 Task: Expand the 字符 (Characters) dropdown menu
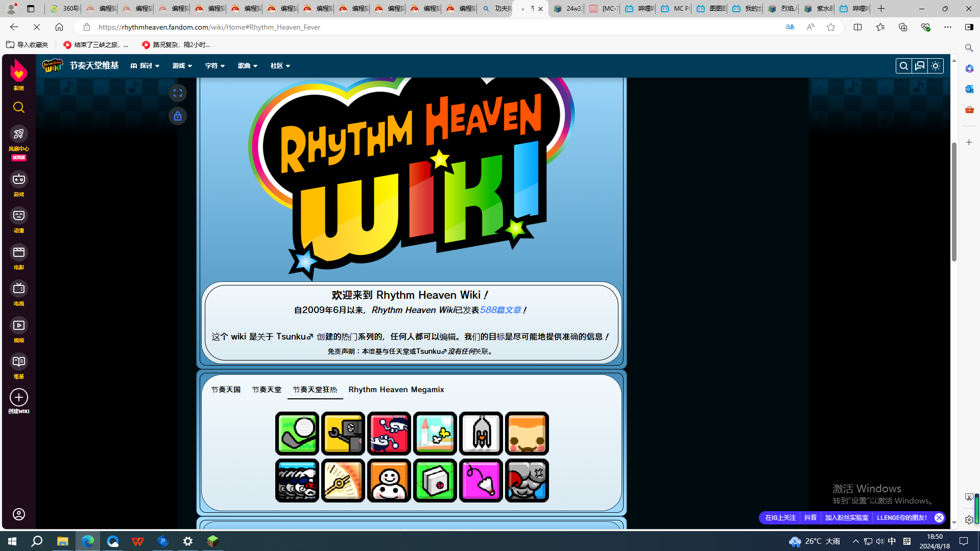(215, 66)
